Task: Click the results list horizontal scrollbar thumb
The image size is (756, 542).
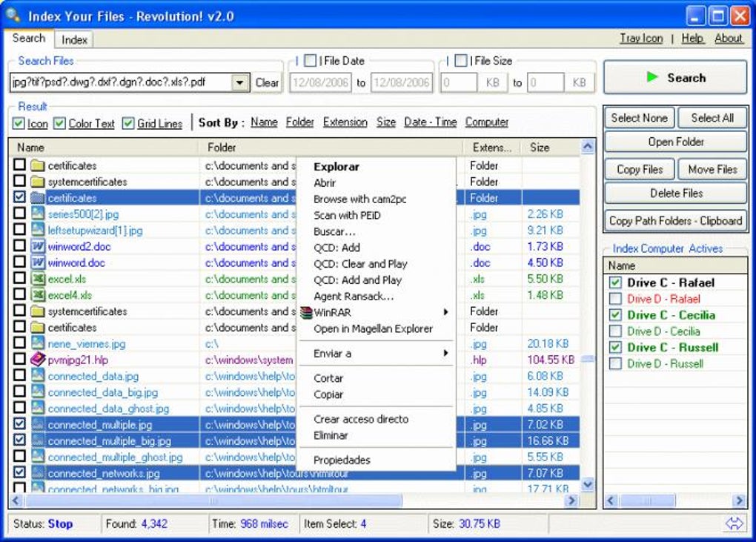Action: click(213, 501)
